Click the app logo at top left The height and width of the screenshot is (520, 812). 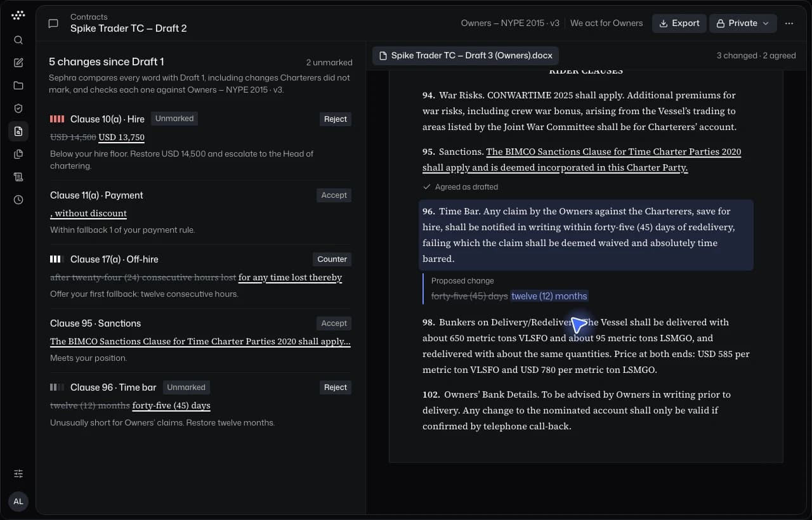coord(18,15)
